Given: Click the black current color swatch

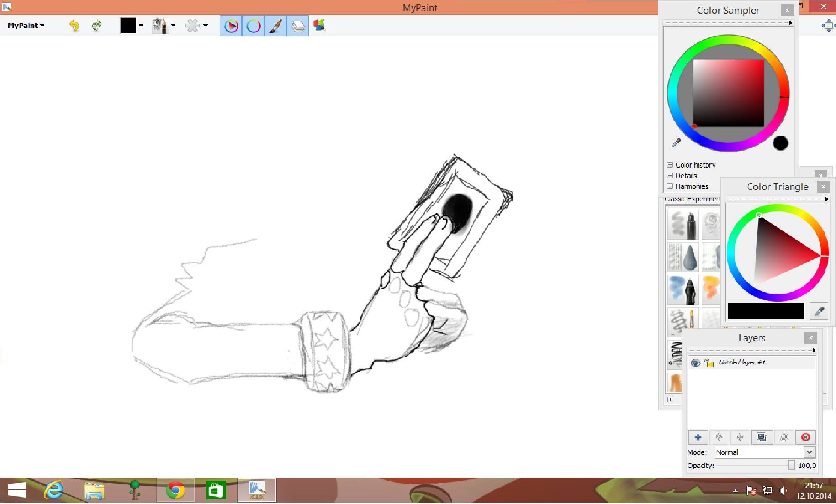Looking at the screenshot, I should (x=128, y=26).
